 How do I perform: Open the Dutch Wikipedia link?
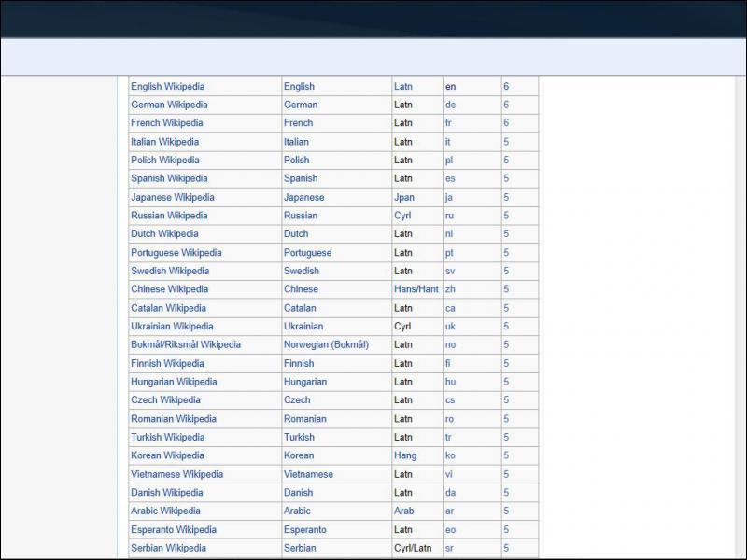click(x=164, y=234)
